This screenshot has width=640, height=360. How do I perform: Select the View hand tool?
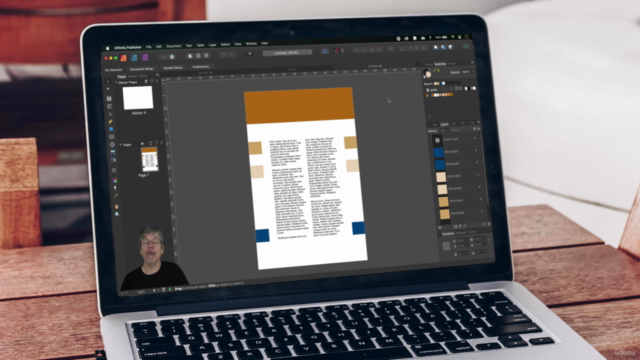coord(116,207)
